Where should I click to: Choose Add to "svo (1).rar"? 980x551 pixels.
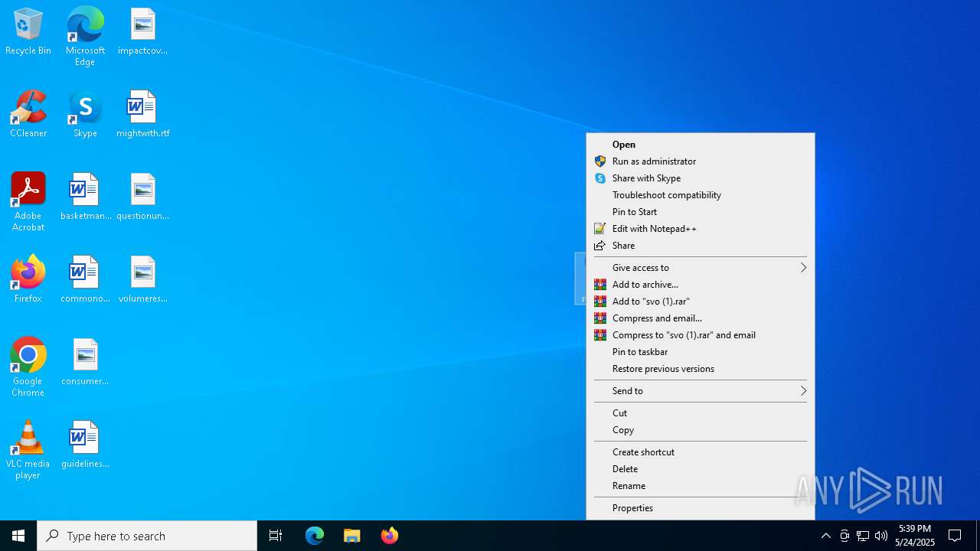click(x=701, y=302)
